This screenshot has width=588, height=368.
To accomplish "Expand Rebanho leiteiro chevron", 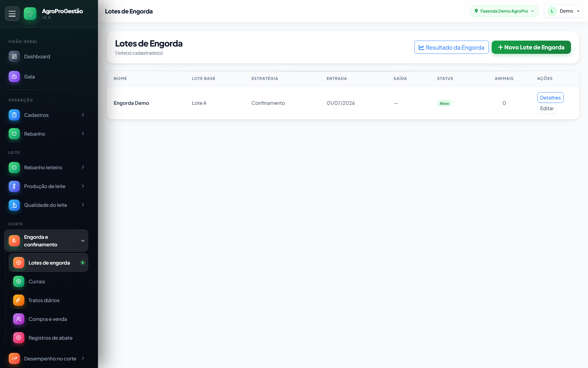I will tap(83, 167).
